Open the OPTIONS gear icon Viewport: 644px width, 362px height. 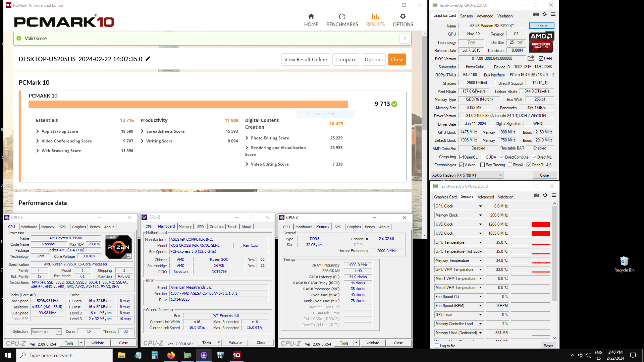point(403,16)
